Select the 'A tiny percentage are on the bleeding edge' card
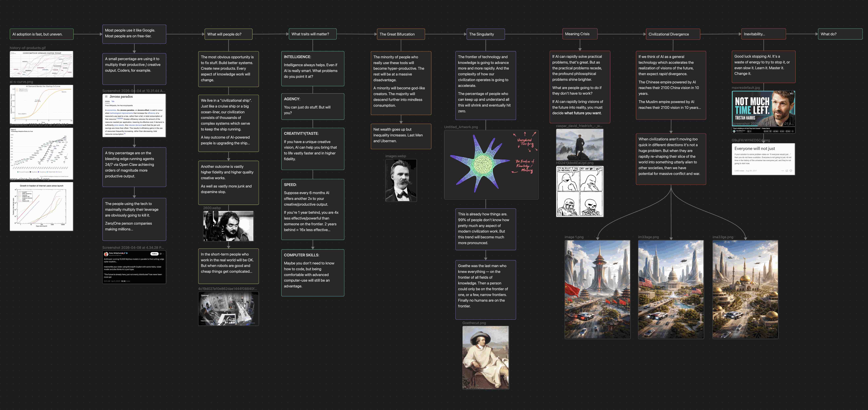 [x=134, y=167]
